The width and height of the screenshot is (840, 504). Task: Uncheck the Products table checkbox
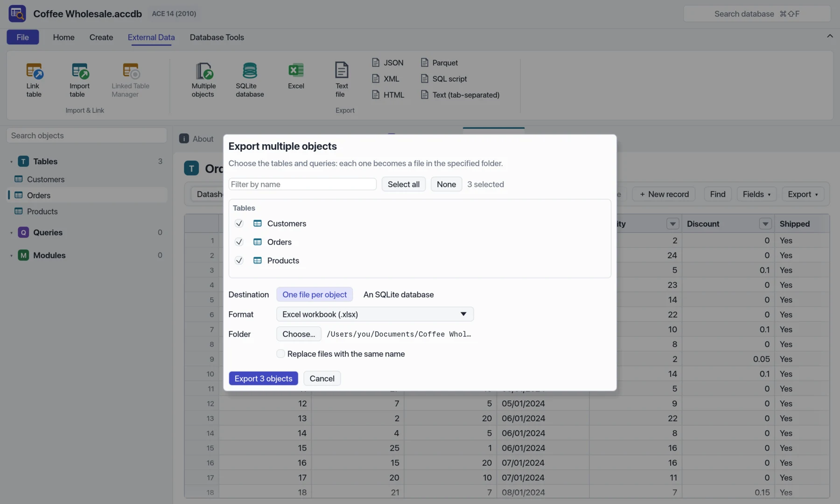coord(239,260)
